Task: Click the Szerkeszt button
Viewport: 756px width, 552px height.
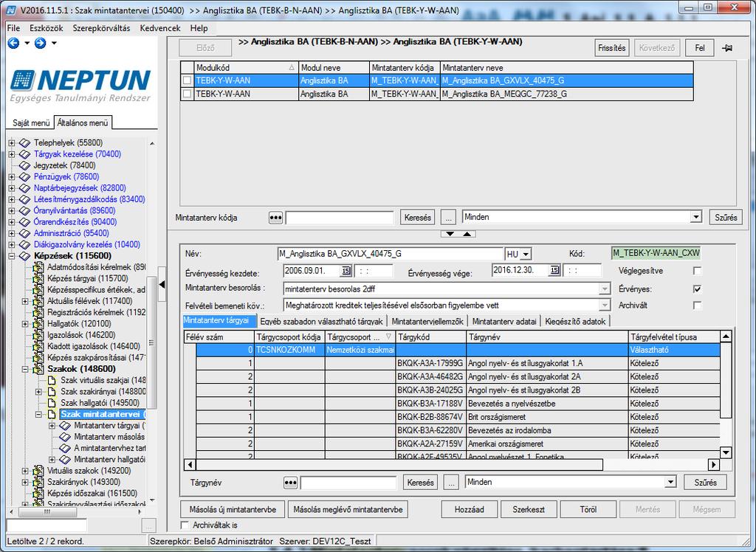Action: tap(529, 510)
